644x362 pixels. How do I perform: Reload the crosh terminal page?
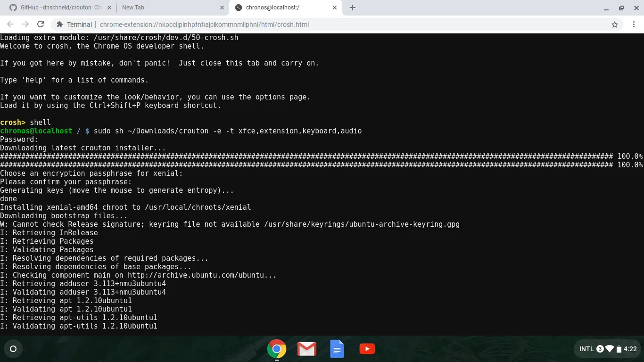point(41,25)
